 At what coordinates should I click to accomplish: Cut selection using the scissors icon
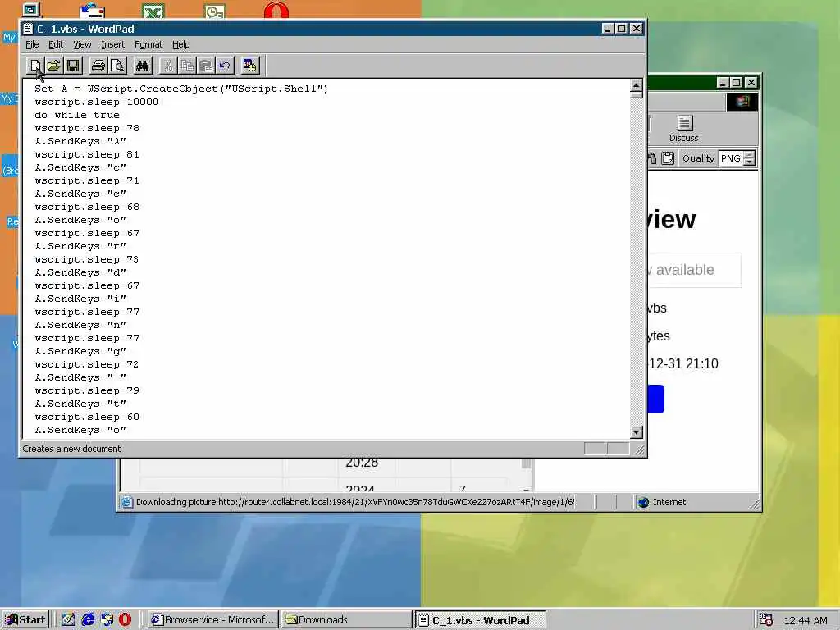168,66
